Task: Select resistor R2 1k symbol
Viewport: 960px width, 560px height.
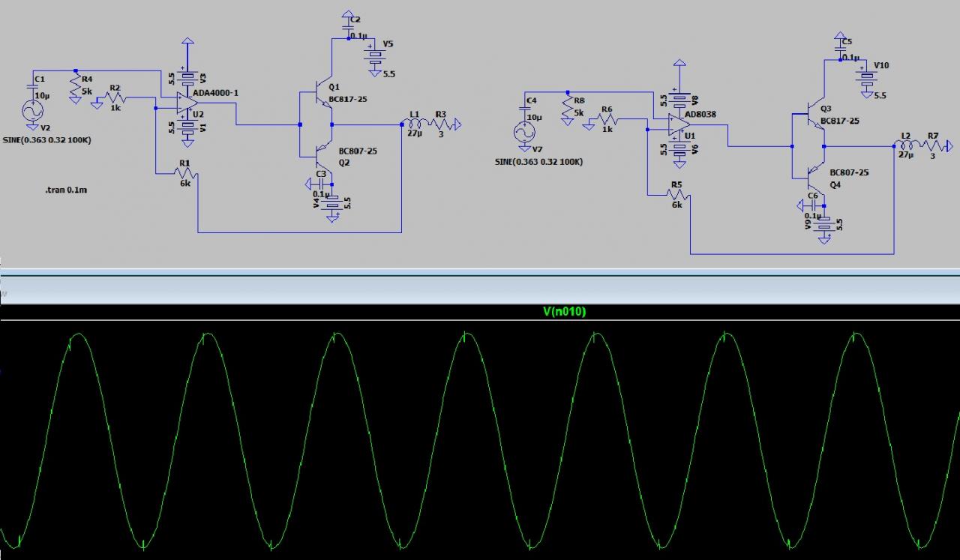Action: tap(116, 98)
